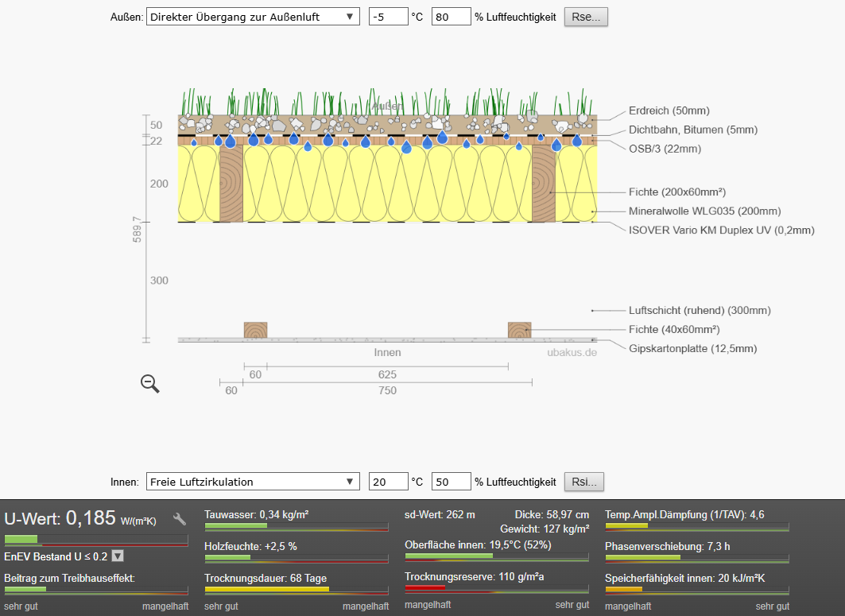The height and width of the screenshot is (616, 845).
Task: Click the wrench icon beside U-Wert
Action: coord(180,519)
